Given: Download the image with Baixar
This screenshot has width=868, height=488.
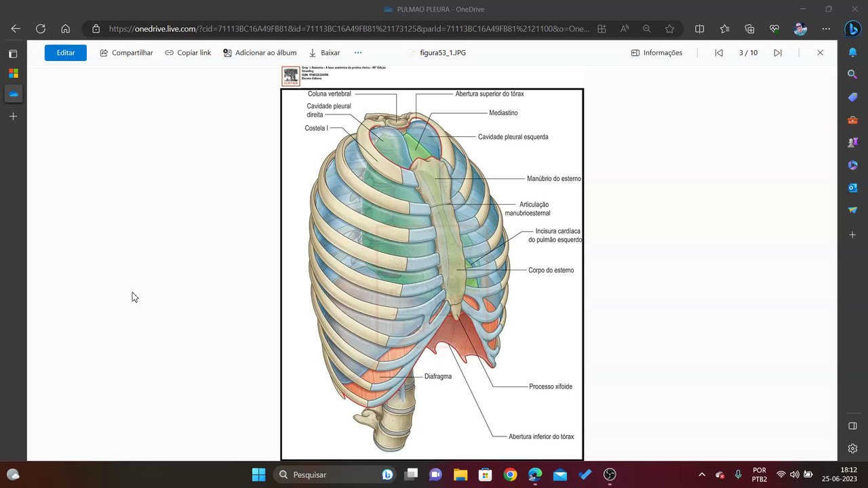Looking at the screenshot, I should click(x=324, y=53).
